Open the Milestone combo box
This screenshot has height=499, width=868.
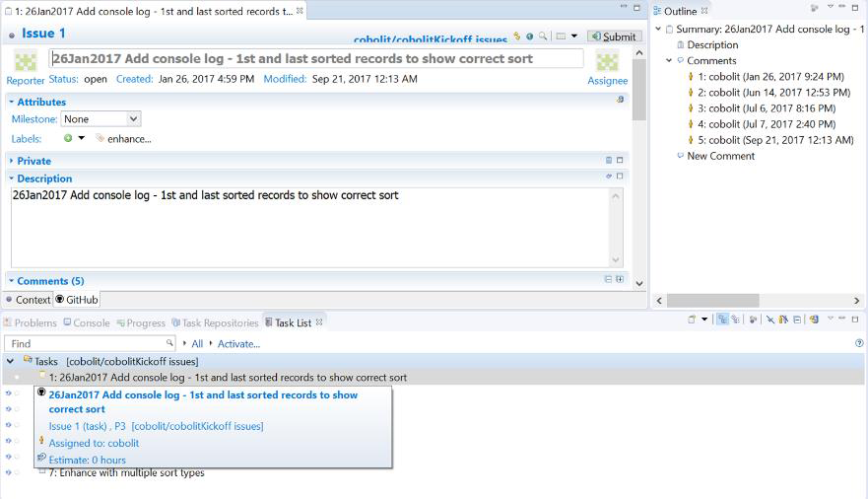coord(100,119)
